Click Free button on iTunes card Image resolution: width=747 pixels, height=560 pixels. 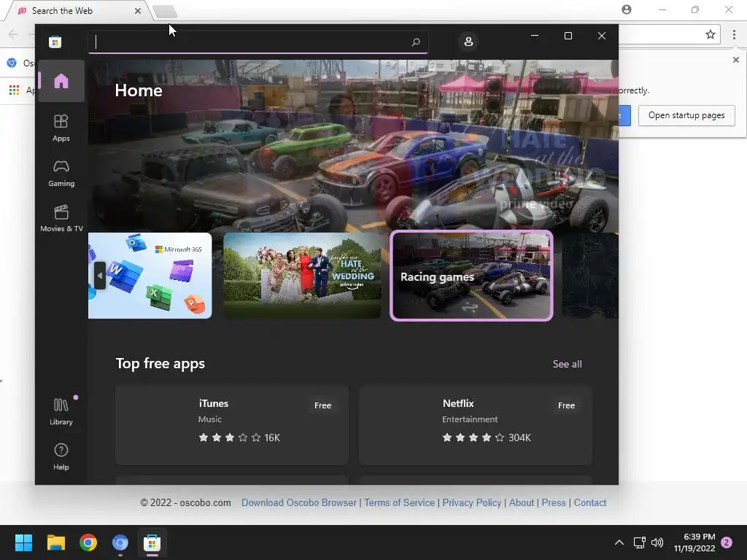tap(322, 405)
